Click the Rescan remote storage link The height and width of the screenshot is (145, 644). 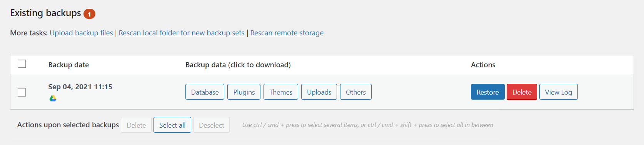point(287,33)
